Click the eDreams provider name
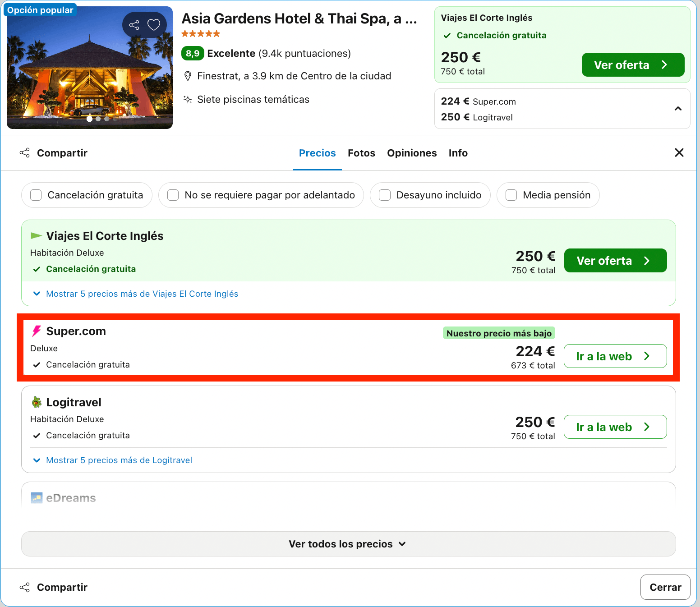Screen dimensions: 700x607 point(71,498)
